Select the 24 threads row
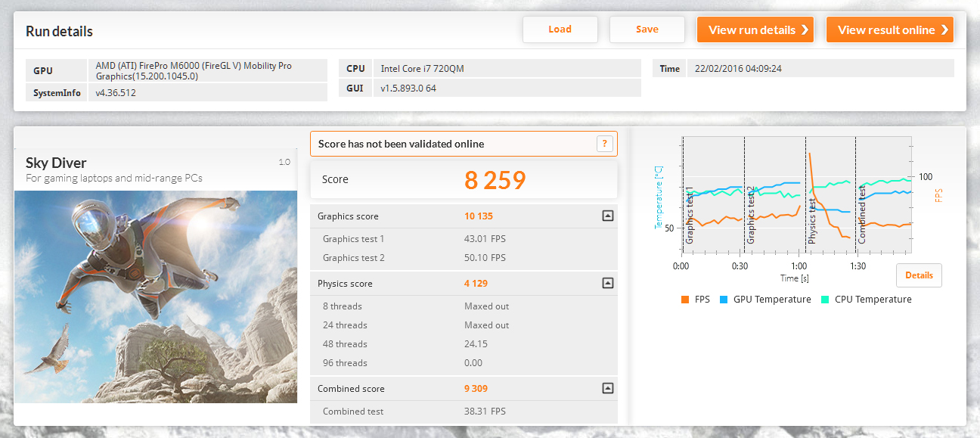Screen dimensions: 980x438 [x=464, y=325]
